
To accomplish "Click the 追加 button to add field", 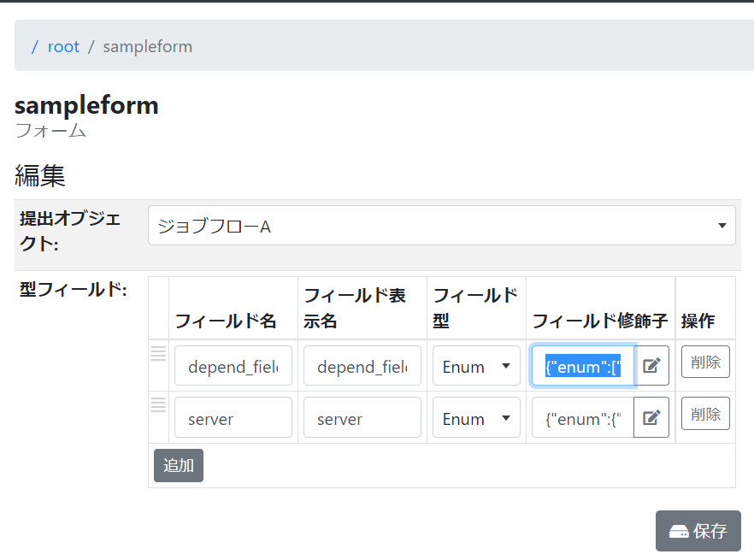I will pos(179,465).
